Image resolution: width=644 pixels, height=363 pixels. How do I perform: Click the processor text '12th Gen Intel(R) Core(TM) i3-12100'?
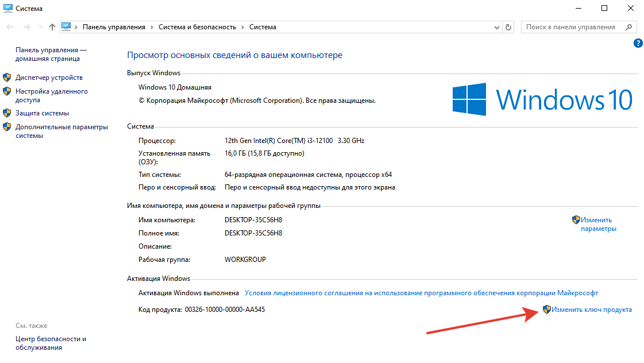click(x=279, y=141)
